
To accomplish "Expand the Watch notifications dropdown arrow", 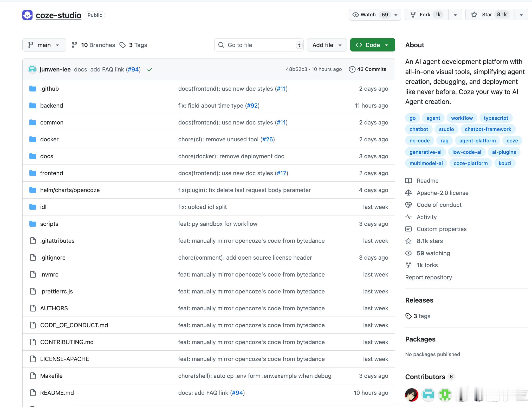I will pyautogui.click(x=396, y=15).
